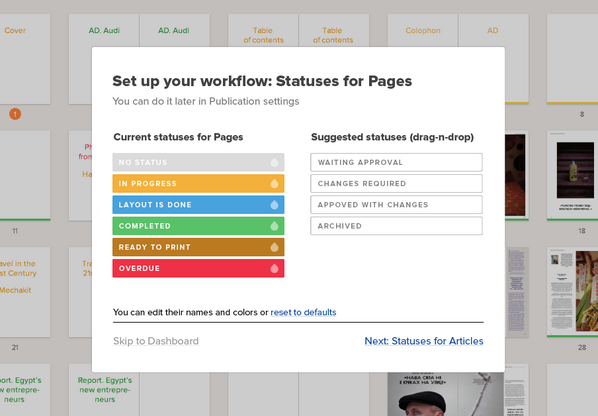Screen dimensions: 598x416
Task: Click color drop icon on Overdue status
Action: (x=274, y=268)
